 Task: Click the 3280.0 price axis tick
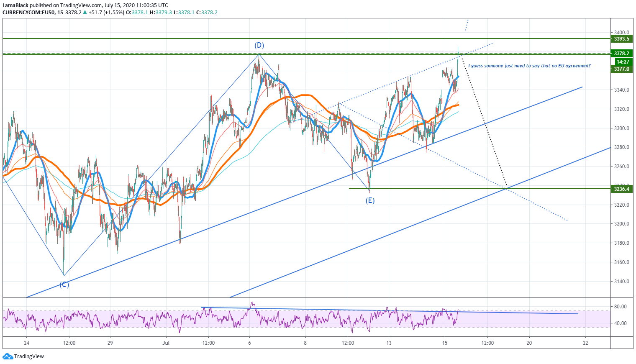click(x=622, y=147)
